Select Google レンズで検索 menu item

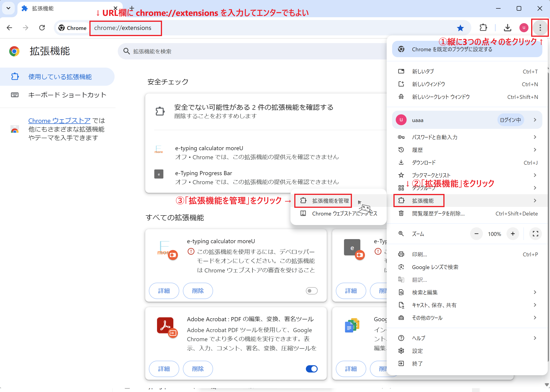[467, 267]
